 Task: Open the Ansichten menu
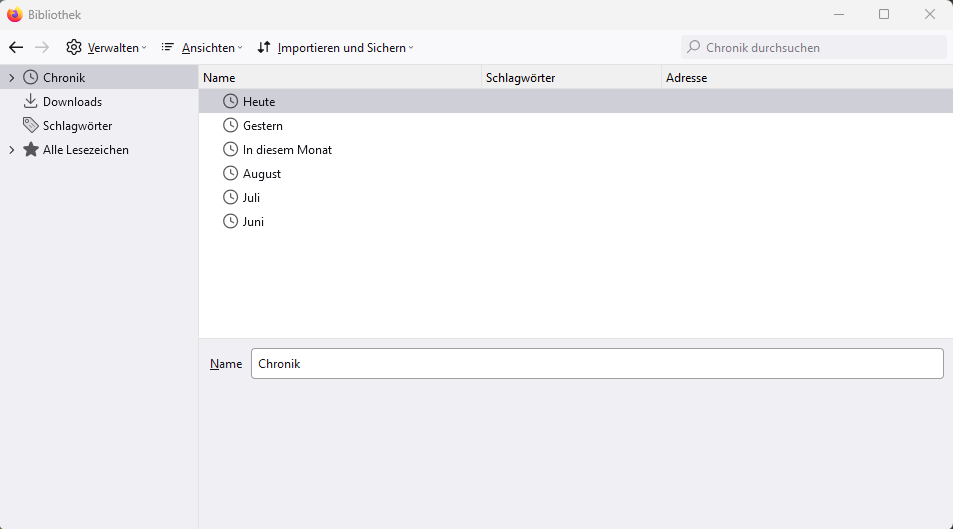[x=208, y=48]
